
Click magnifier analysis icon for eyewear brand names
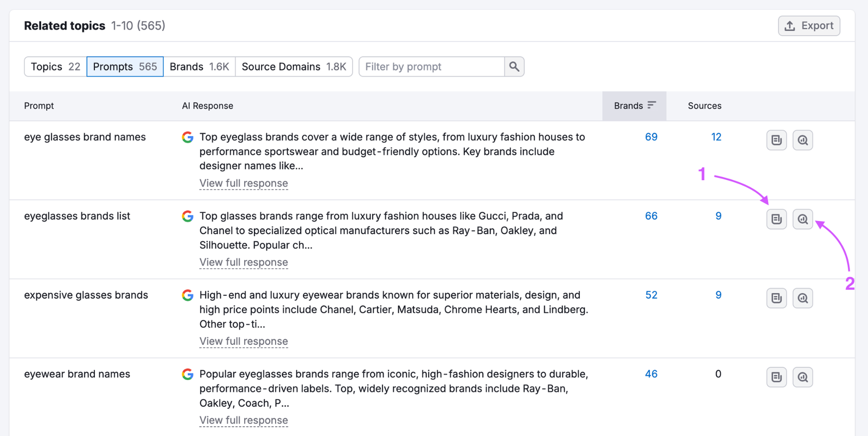coord(802,377)
